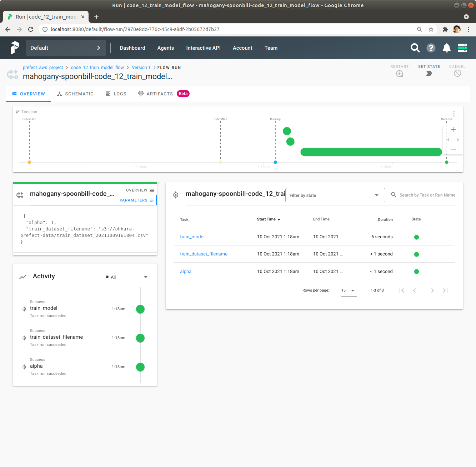The height and width of the screenshot is (467, 476).
Task: Open Team menu in navigation
Action: coord(271,48)
